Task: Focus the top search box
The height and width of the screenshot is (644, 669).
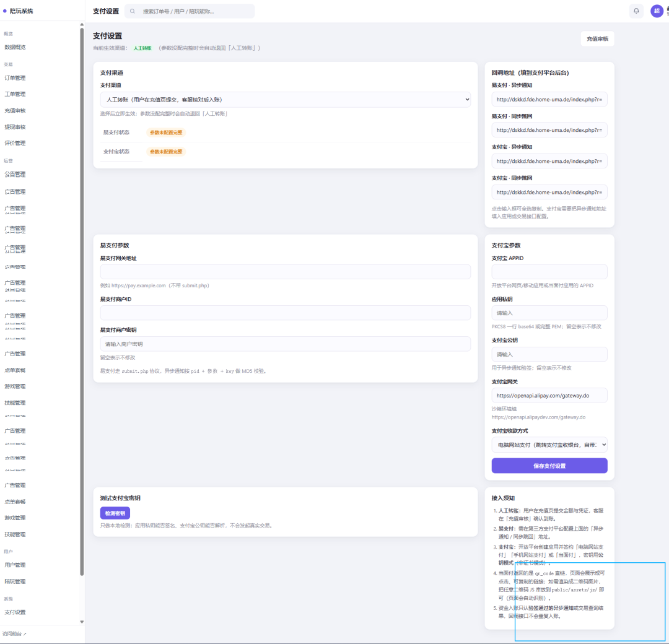Action: coord(190,12)
